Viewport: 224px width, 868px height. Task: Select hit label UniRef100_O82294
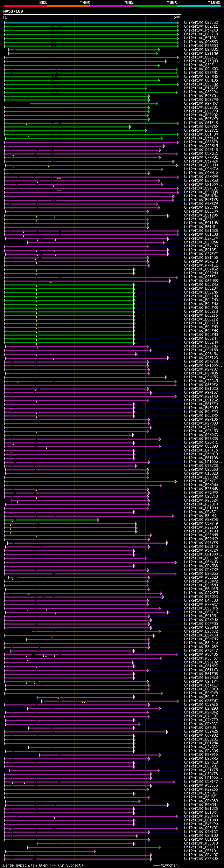pyautogui.click(x=201, y=92)
